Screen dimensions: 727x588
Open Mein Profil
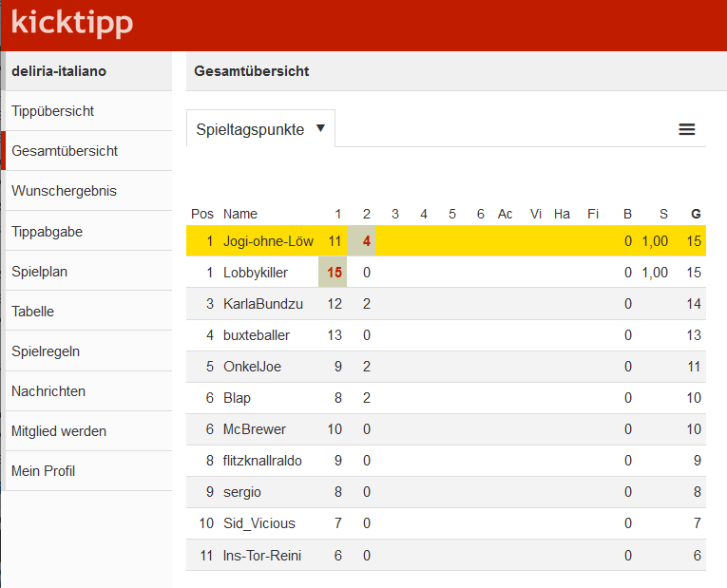pyautogui.click(x=43, y=471)
